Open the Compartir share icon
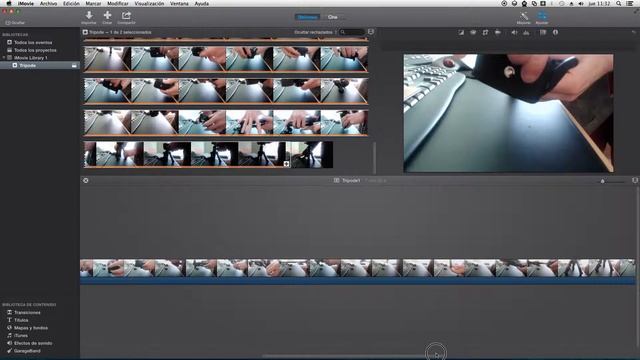The height and width of the screenshot is (360, 640). click(126, 16)
